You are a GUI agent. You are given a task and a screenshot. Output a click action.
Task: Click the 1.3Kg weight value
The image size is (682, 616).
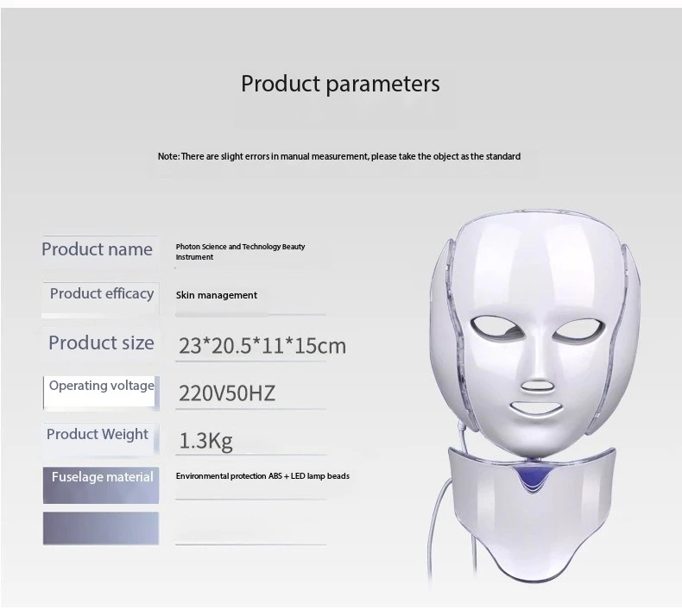[x=205, y=442]
